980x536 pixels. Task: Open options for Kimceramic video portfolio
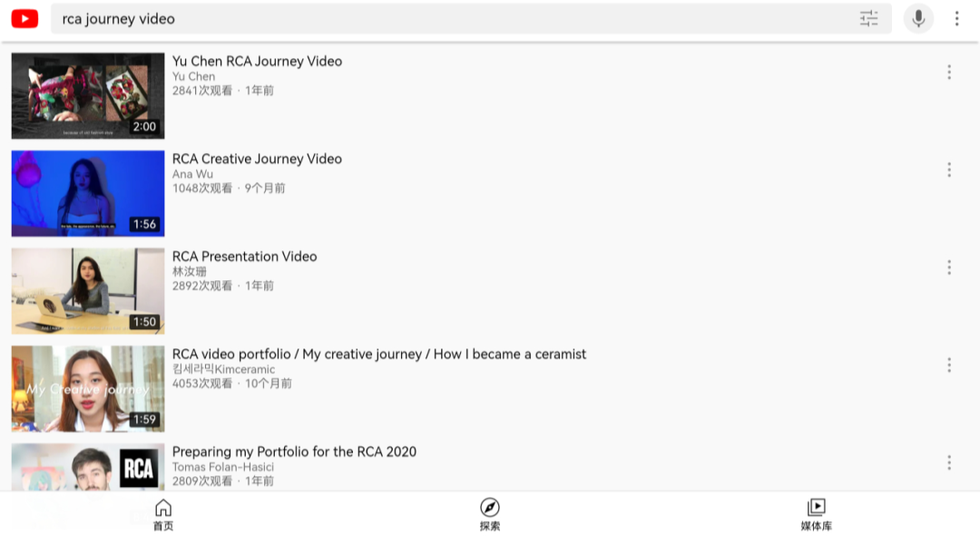(949, 365)
